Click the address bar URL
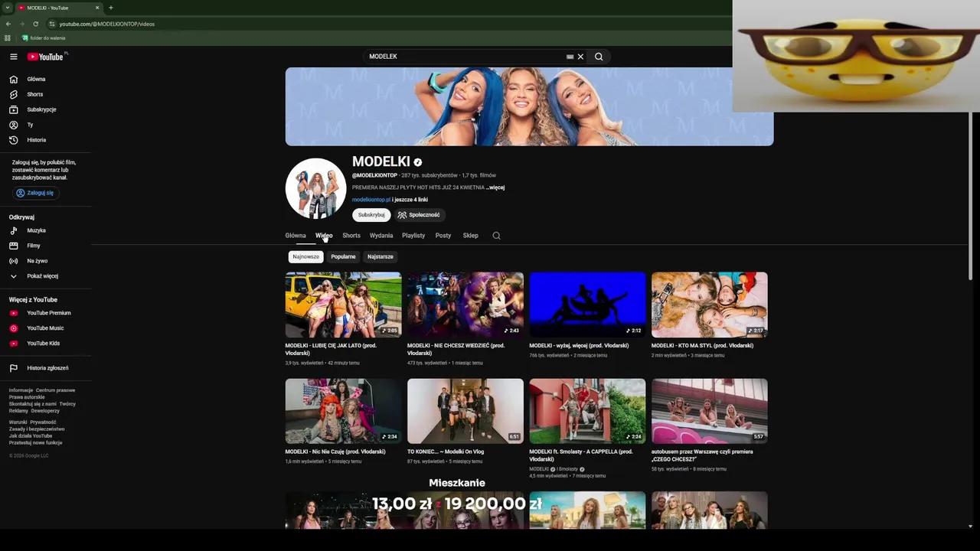 click(x=107, y=24)
